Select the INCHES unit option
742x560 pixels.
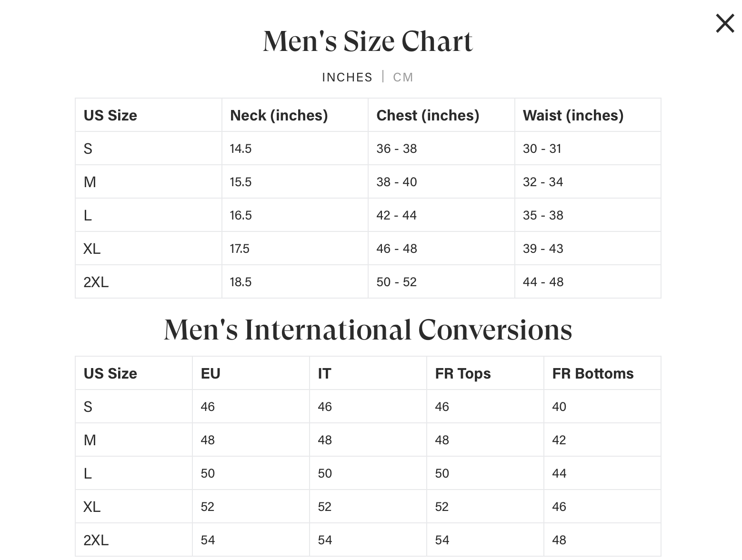coord(347,77)
